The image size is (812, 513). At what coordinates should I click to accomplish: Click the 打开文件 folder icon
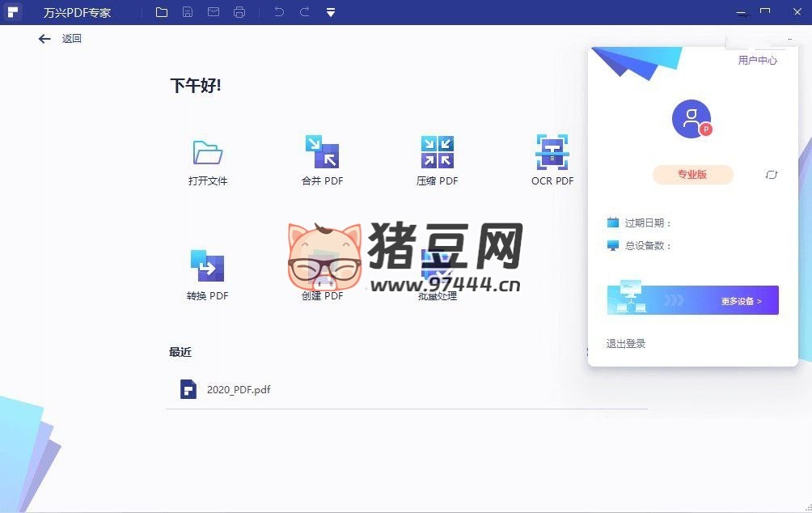[208, 153]
